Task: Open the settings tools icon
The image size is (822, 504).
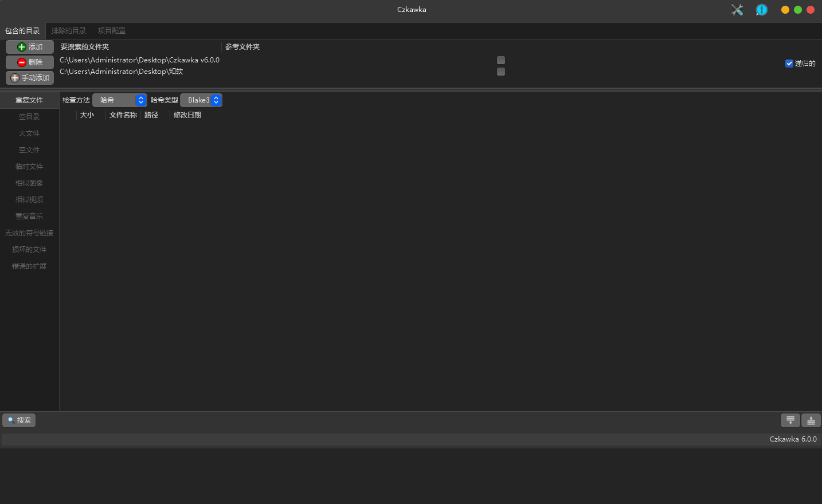Action: click(737, 10)
